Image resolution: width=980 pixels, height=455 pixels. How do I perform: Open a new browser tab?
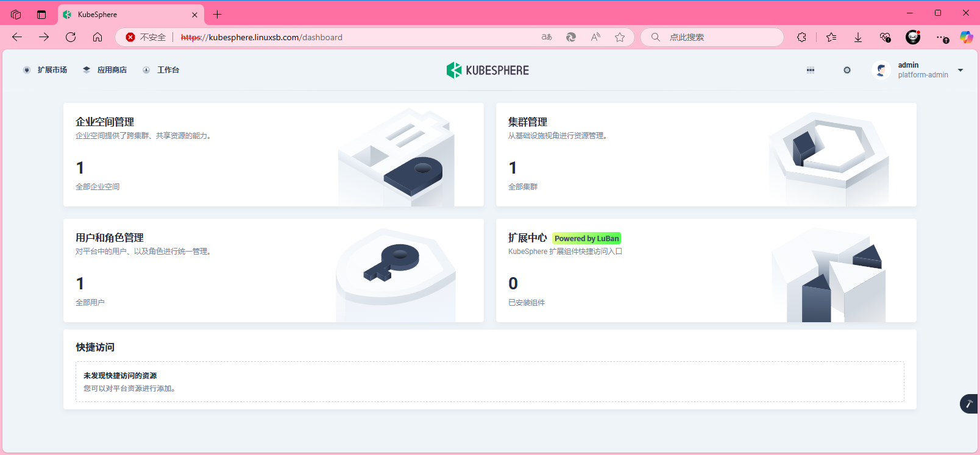pos(217,15)
